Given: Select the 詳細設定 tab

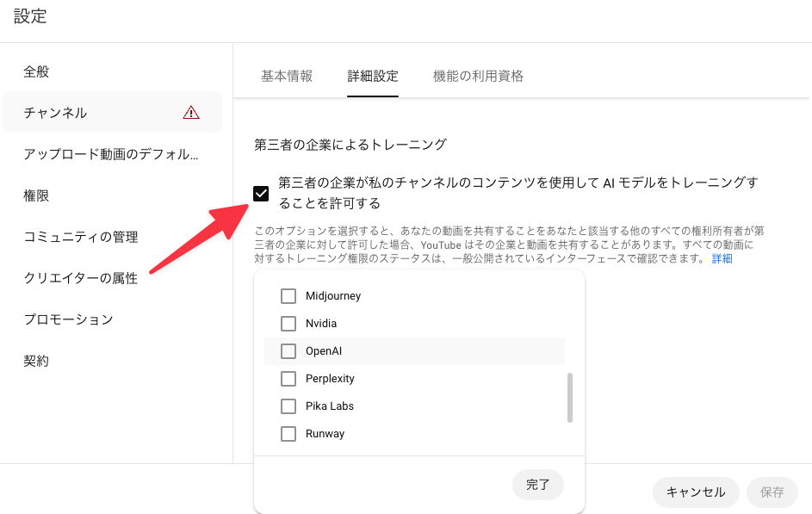Looking at the screenshot, I should pyautogui.click(x=373, y=76).
